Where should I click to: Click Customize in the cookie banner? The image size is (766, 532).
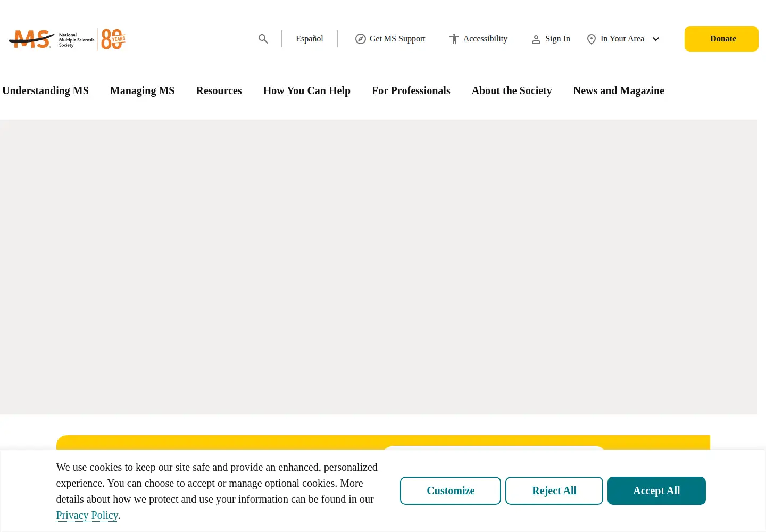click(451, 491)
